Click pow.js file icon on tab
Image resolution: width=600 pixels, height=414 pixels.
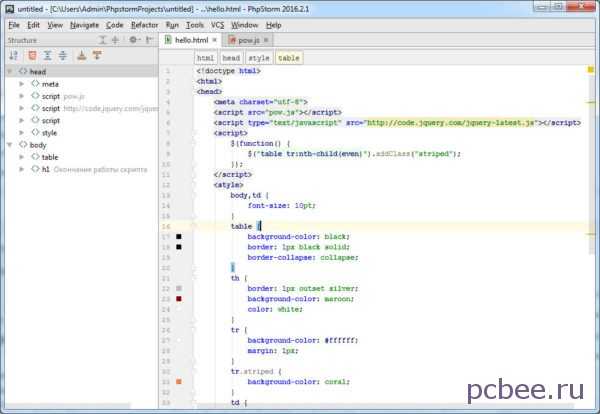tap(232, 40)
